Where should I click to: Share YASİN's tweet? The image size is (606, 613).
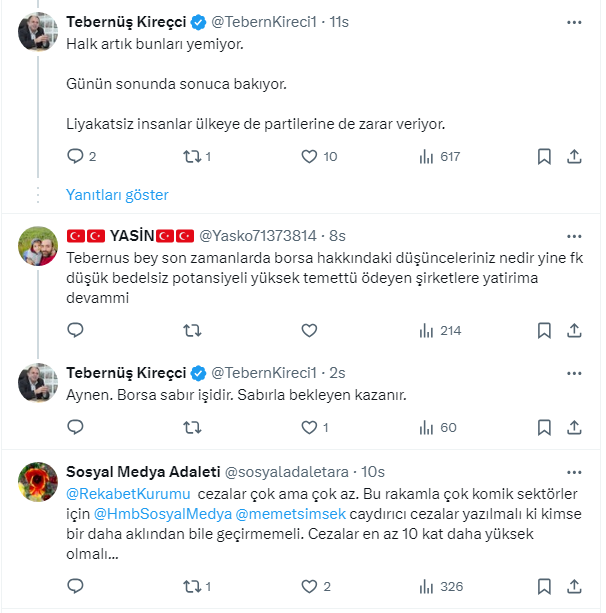(574, 330)
